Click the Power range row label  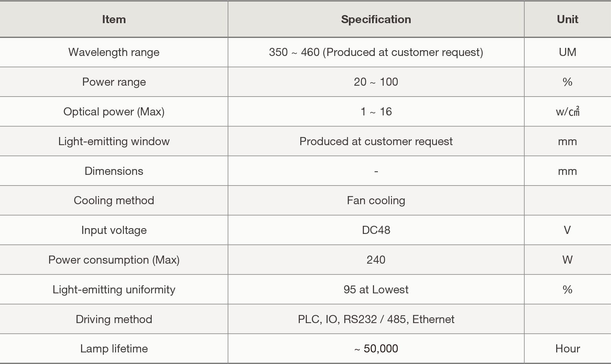(114, 82)
